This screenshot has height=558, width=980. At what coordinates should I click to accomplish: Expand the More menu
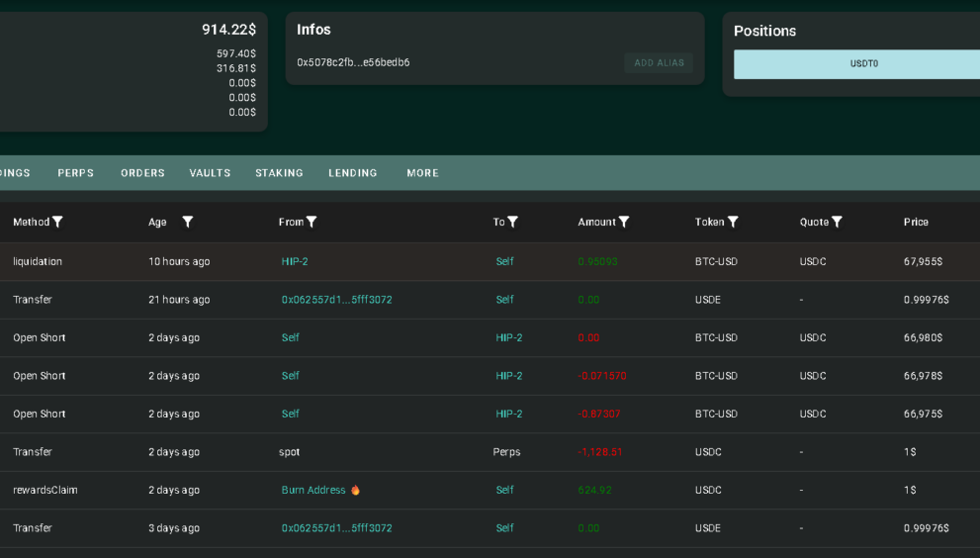coord(422,173)
